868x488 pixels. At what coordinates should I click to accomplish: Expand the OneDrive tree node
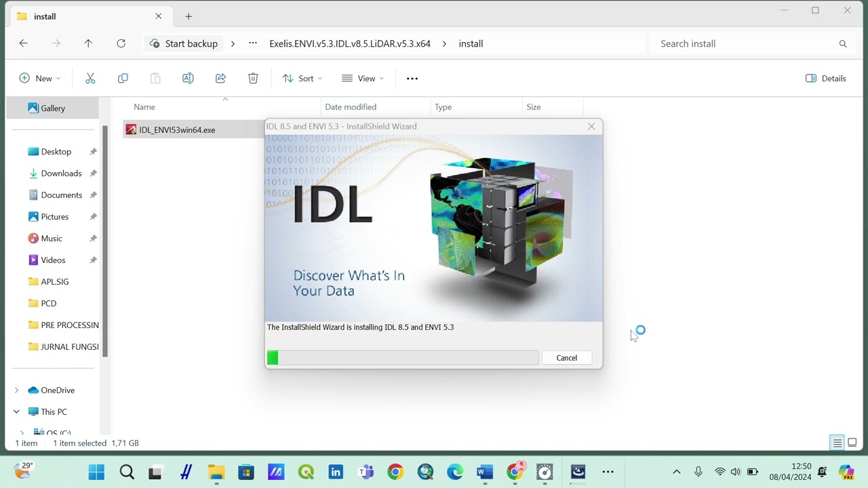pos(17,390)
